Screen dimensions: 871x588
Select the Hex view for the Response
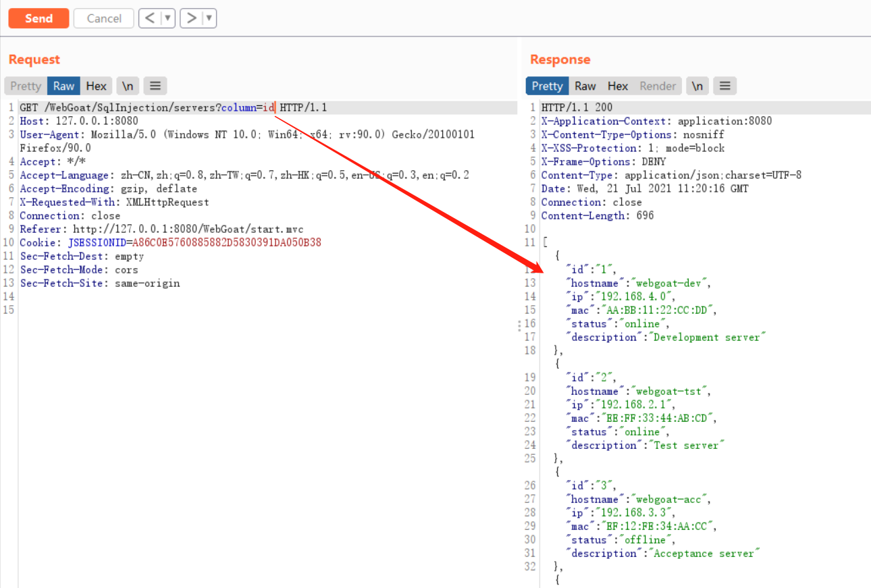click(617, 86)
